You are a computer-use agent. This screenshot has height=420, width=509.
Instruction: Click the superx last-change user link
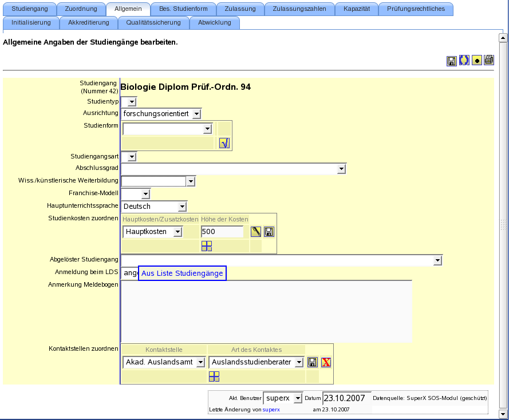tap(271, 410)
